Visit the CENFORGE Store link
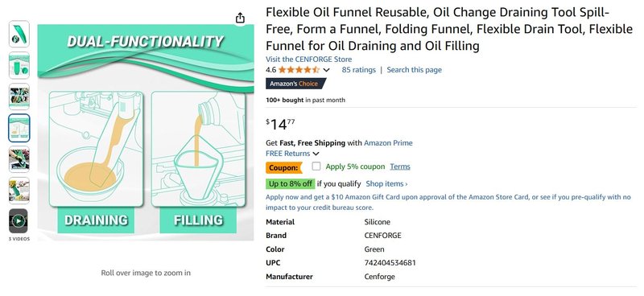 click(x=308, y=59)
